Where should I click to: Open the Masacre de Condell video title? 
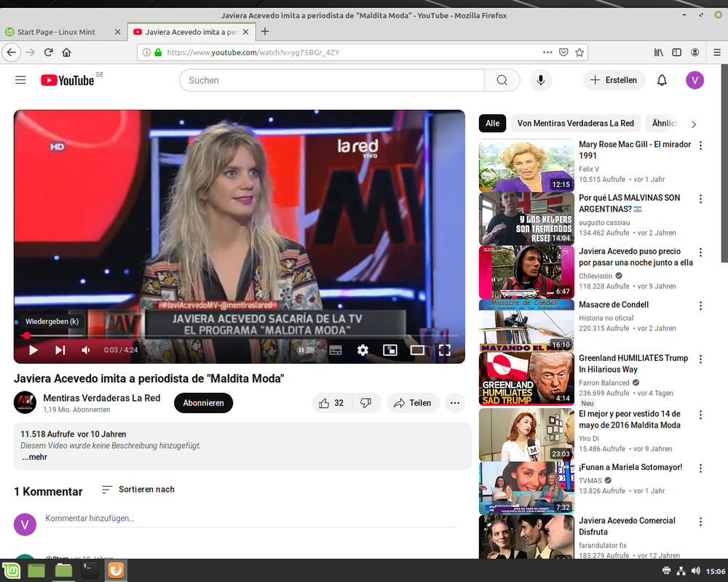tap(614, 305)
